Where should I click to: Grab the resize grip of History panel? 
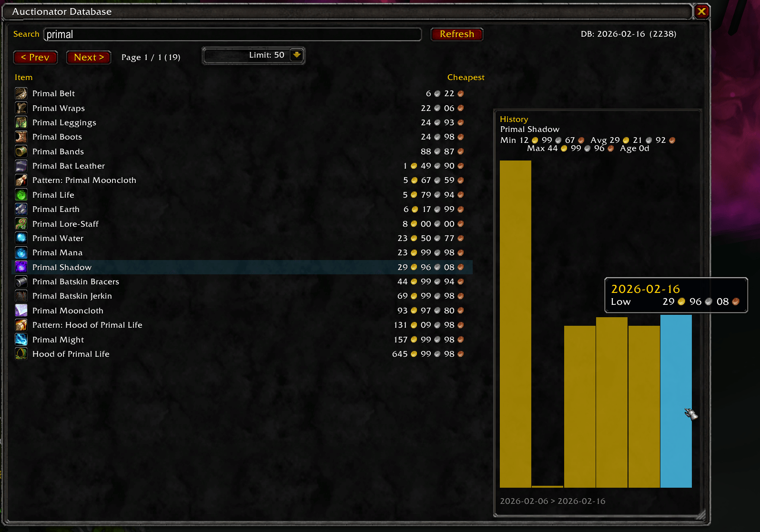coord(700,514)
